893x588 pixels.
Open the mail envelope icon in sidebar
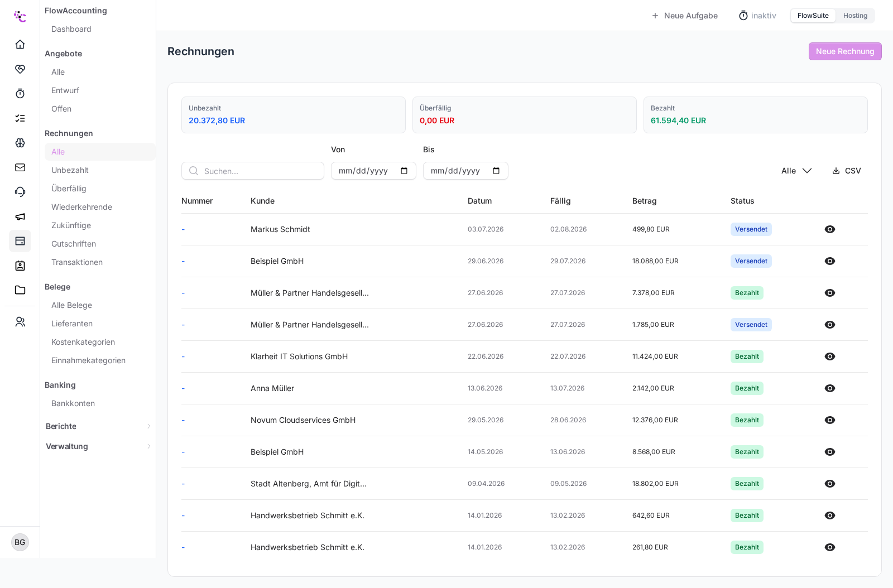[x=20, y=167]
